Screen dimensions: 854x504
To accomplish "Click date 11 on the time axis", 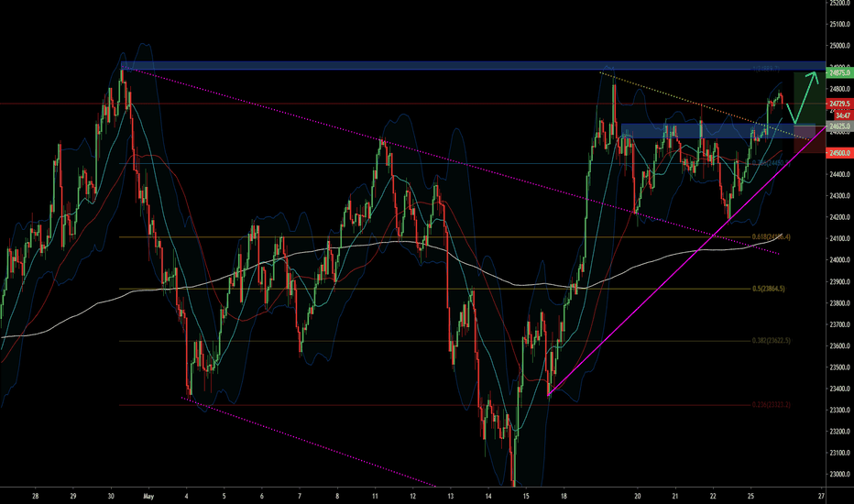I will pos(375,497).
